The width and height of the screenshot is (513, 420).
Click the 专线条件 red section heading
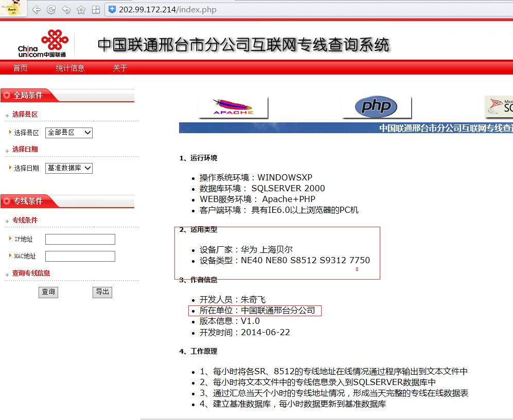tap(25, 221)
